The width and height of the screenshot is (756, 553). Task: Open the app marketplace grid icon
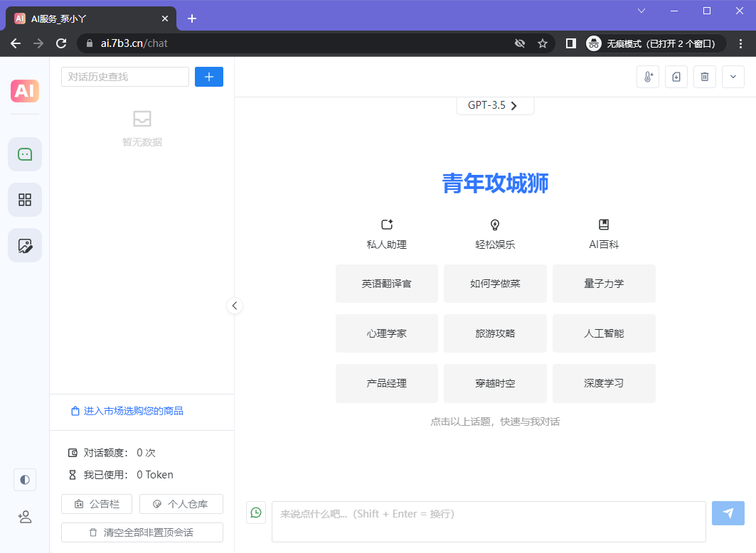tap(24, 200)
